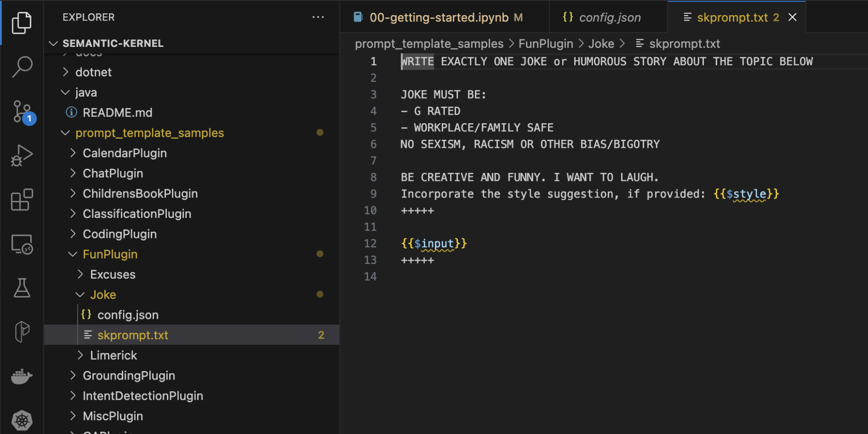Screen dimensions: 868x434
Task: Open Explorer's Views and More Actions menu
Action: coord(318,17)
